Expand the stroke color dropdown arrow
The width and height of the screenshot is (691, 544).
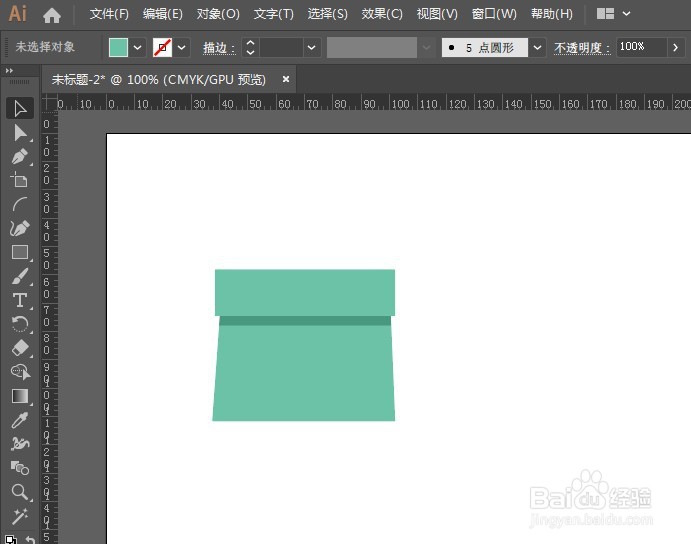click(x=182, y=47)
